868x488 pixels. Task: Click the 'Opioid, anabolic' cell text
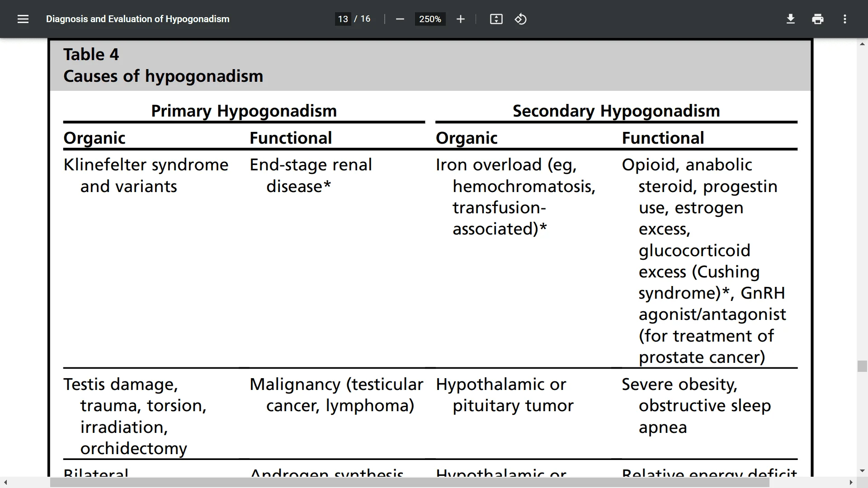pos(687,165)
